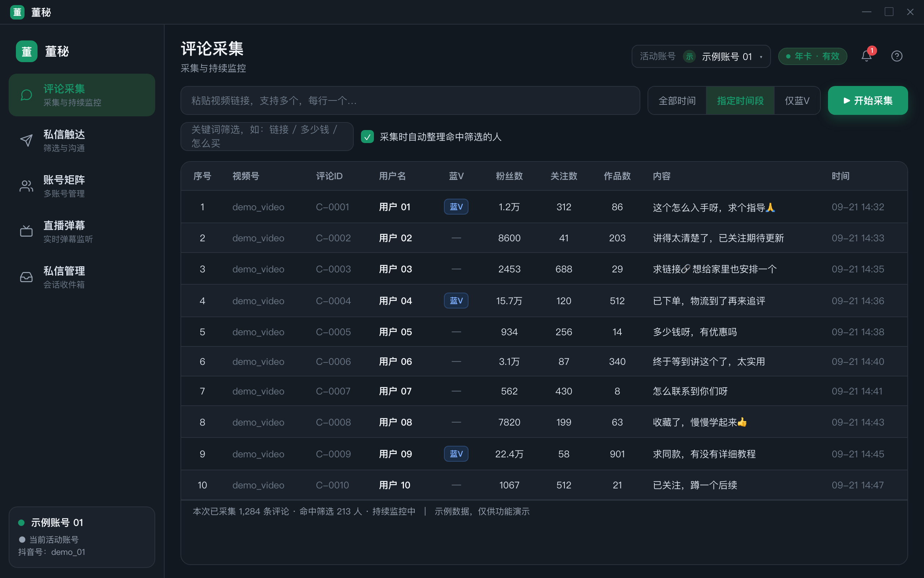Click the 粉丝数 column header
Screen dimensions: 924x578
(509, 176)
